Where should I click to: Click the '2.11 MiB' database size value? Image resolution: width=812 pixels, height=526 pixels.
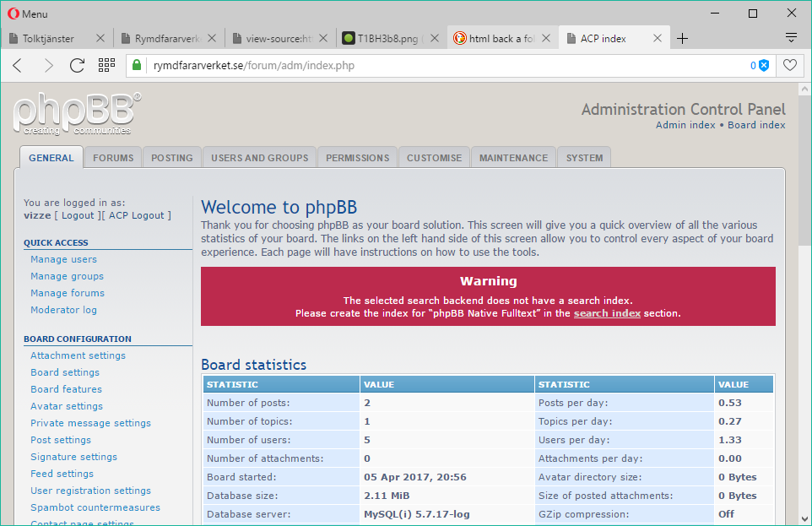387,496
